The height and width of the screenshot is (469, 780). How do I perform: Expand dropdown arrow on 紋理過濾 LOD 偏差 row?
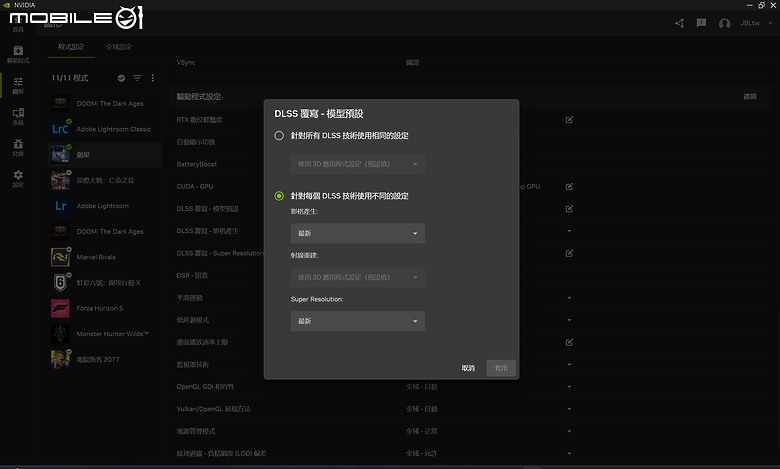[569, 454]
